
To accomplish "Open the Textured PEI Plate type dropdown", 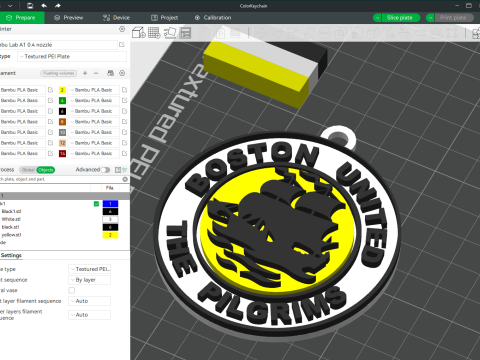I will 72,57.
